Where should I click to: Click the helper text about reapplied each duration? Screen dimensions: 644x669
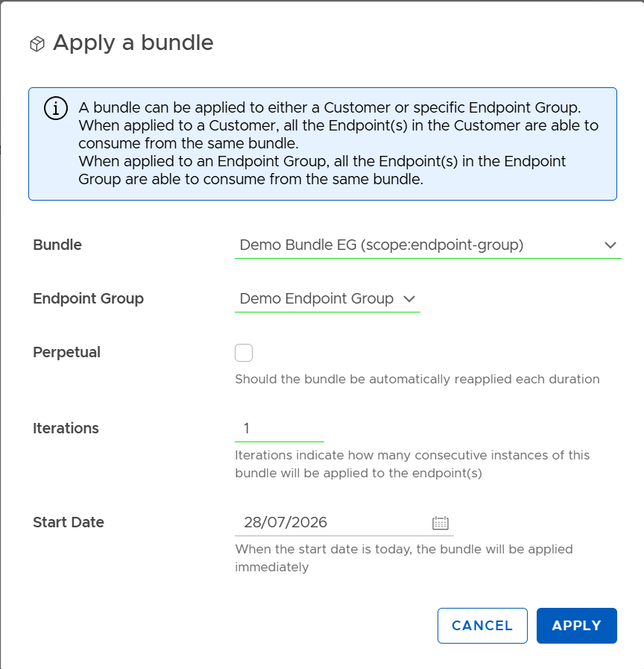pos(417,380)
